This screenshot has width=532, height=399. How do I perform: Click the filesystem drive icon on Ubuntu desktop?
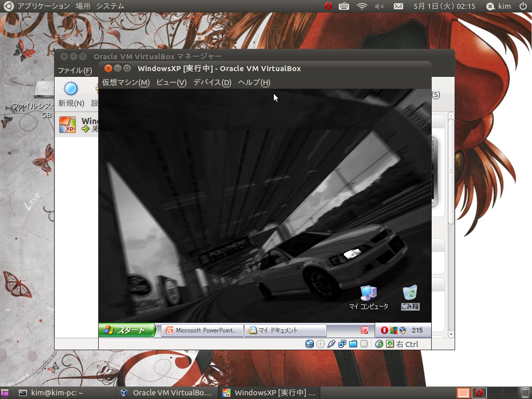tap(44, 89)
